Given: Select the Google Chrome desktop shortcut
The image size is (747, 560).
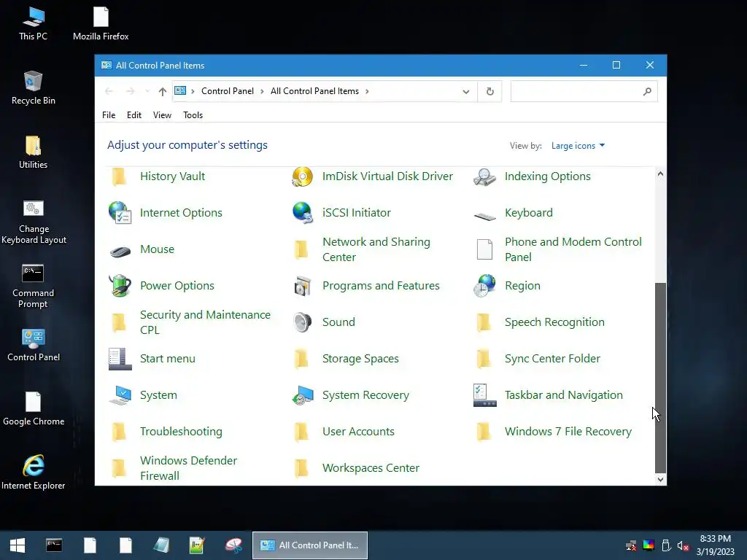Looking at the screenshot, I should coord(34,409).
